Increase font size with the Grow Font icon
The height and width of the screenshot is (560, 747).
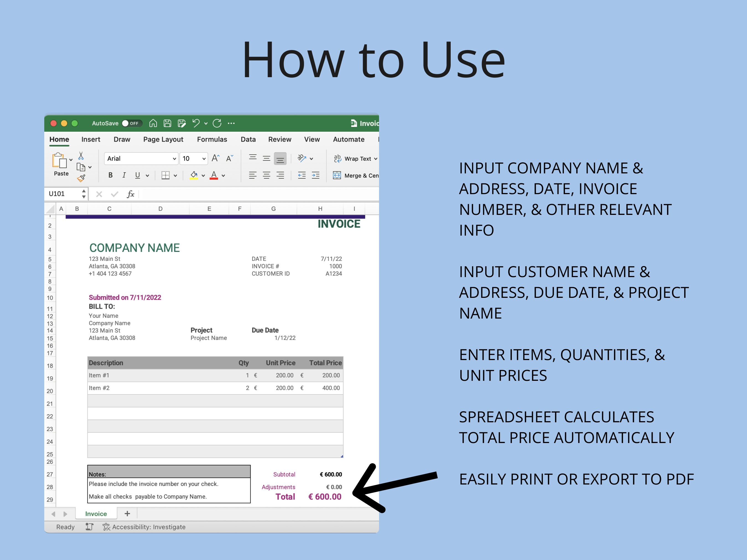point(216,158)
